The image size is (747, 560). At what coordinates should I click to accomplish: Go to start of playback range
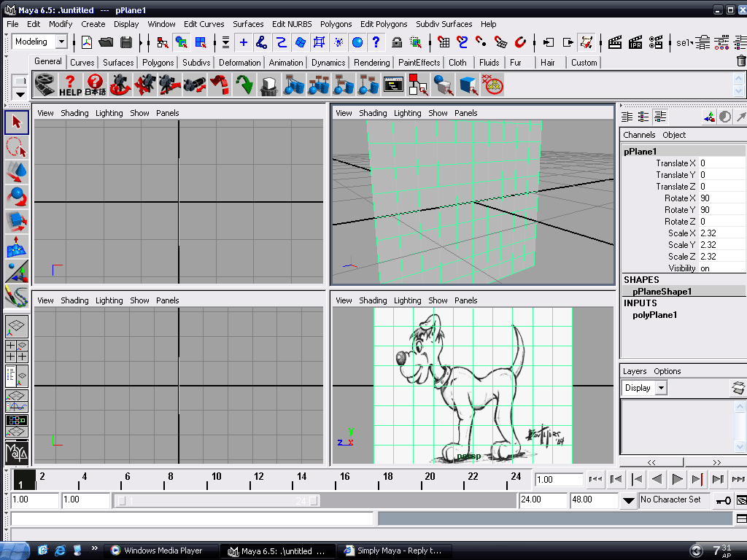coord(595,479)
